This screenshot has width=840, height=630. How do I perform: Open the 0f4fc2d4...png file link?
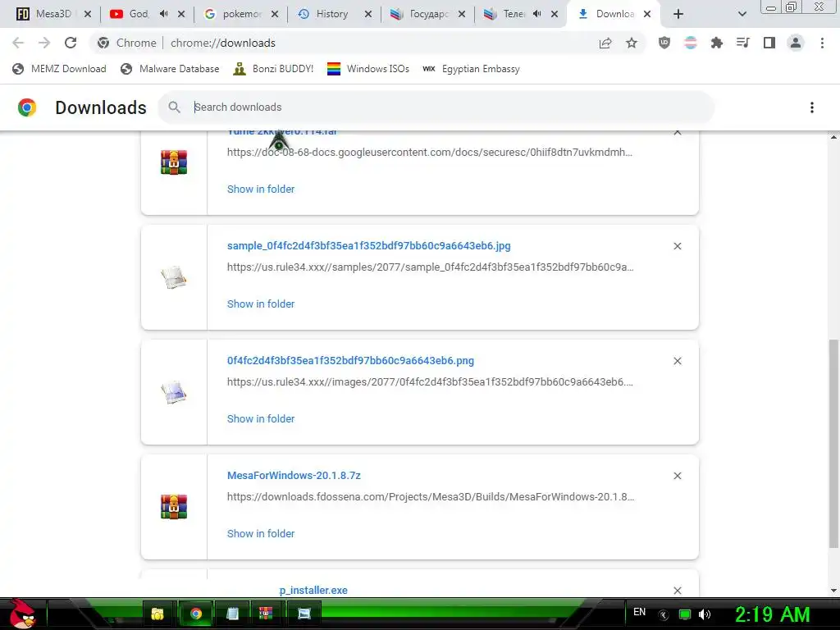point(350,361)
